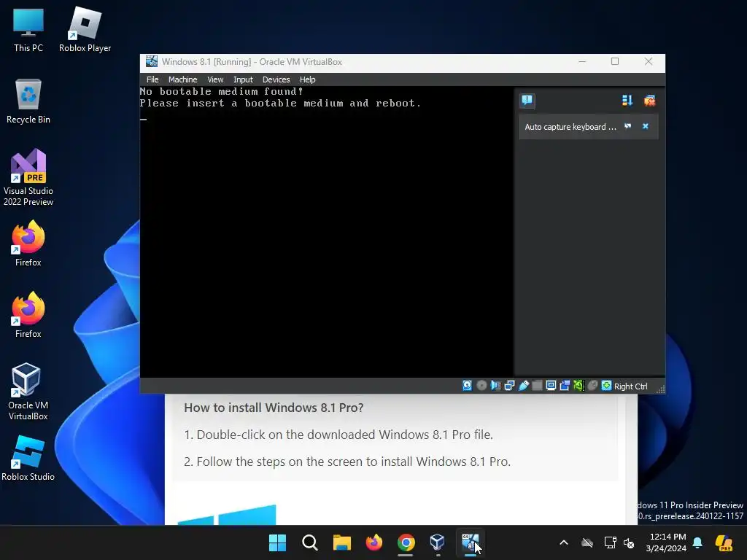Select the Auto capture keyboard notification text
747x560 pixels.
(570, 127)
